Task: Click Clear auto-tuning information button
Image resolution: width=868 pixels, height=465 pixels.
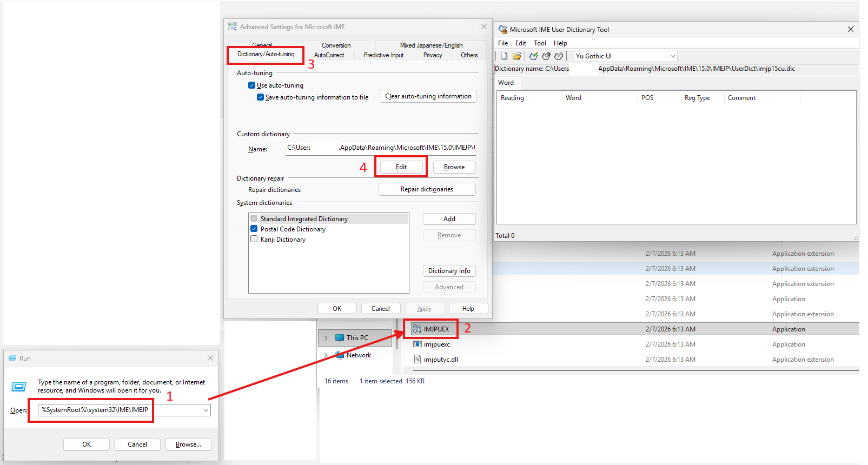Action: click(428, 96)
